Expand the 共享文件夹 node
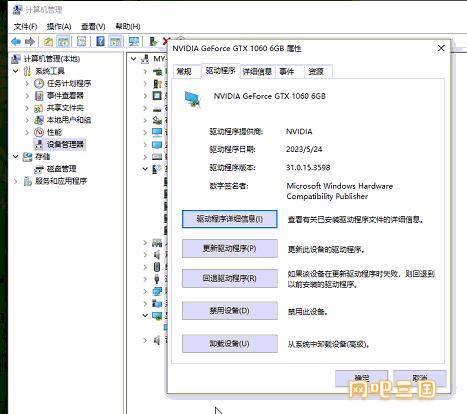 [27, 108]
